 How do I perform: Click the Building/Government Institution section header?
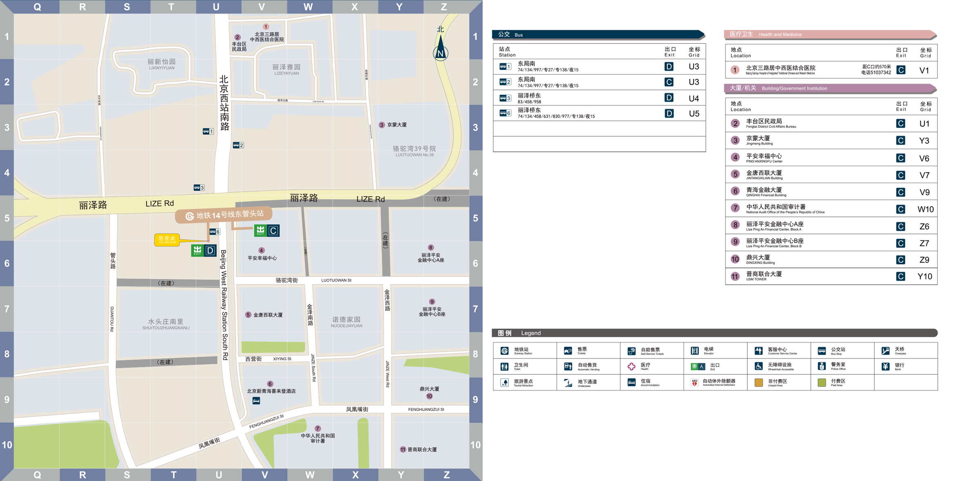[830, 88]
